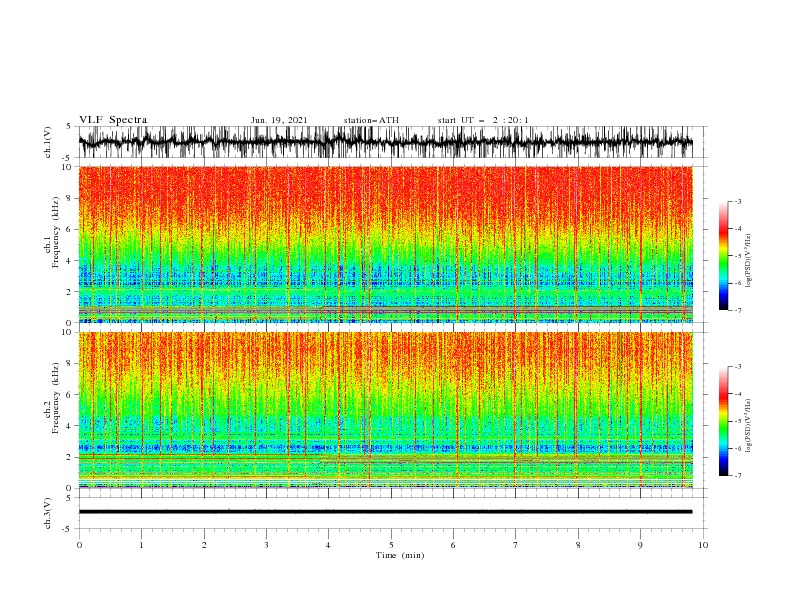This screenshot has width=792, height=612.
Task: Click the ch.1 spectrogram panel
Action: click(x=385, y=244)
